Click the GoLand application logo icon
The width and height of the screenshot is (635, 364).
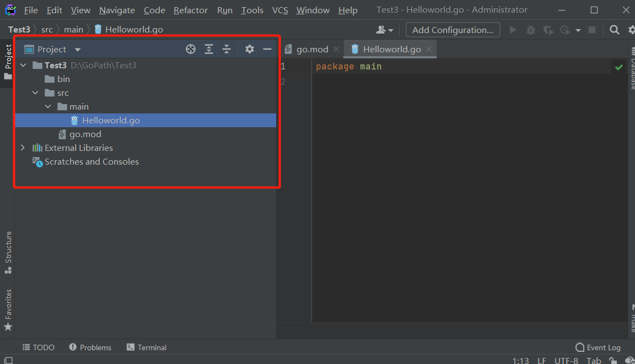(10, 10)
